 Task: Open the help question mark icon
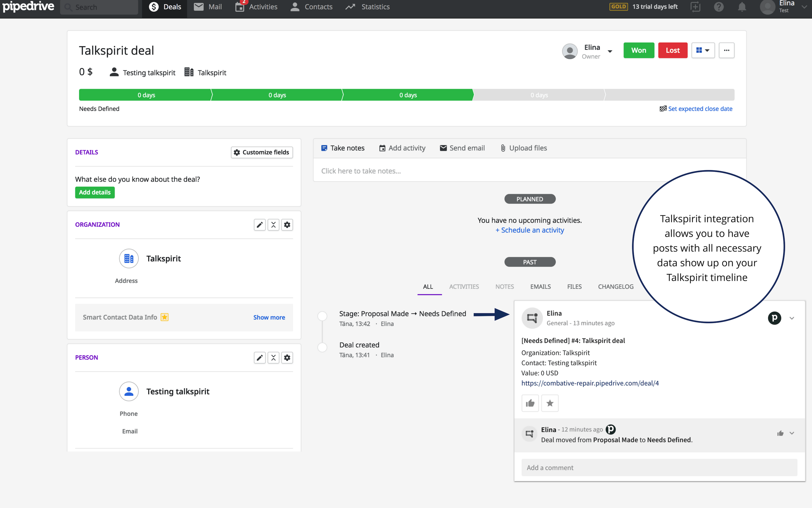(719, 7)
